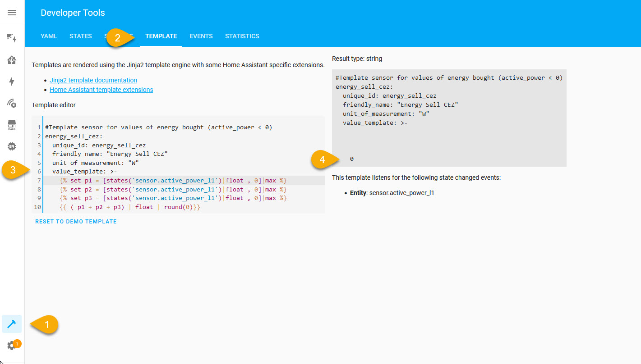Click editor line 'unit_of_measurement: "W"'
This screenshot has height=364, width=641.
(96, 163)
